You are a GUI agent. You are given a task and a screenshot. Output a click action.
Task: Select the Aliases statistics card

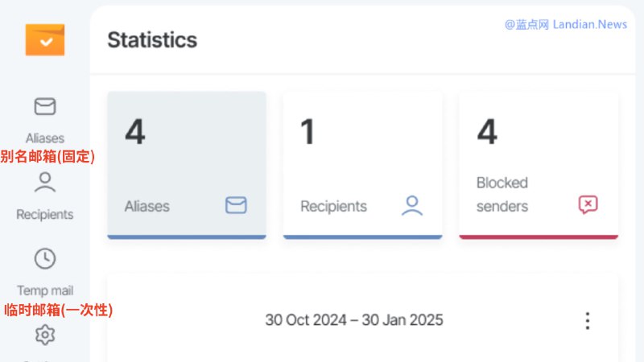pyautogui.click(x=187, y=165)
